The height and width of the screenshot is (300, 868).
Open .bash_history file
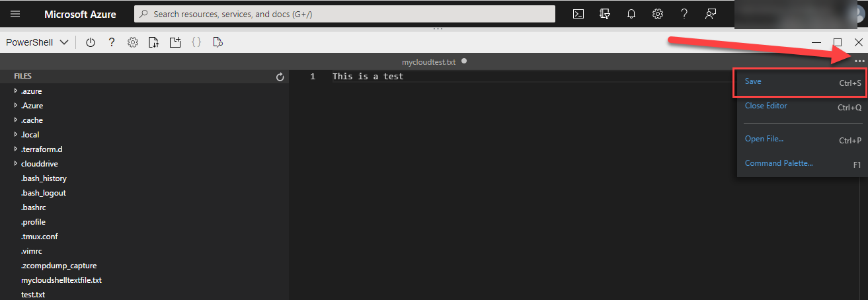click(x=44, y=178)
